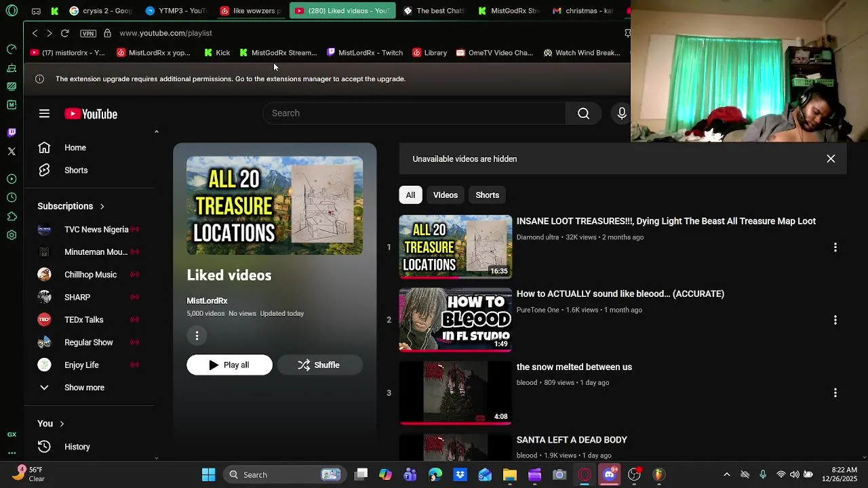The height and width of the screenshot is (488, 868).
Task: Switch to crysis 2 Google tab
Action: pos(100,11)
